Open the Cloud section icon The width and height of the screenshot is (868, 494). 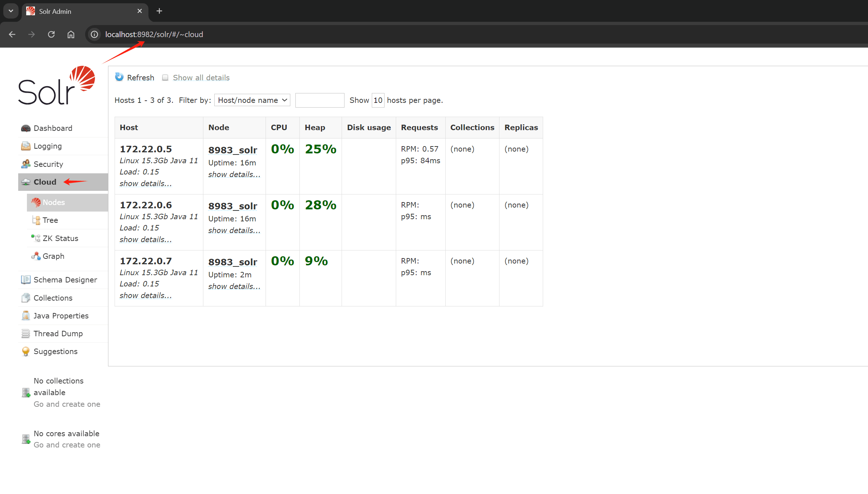coord(26,182)
